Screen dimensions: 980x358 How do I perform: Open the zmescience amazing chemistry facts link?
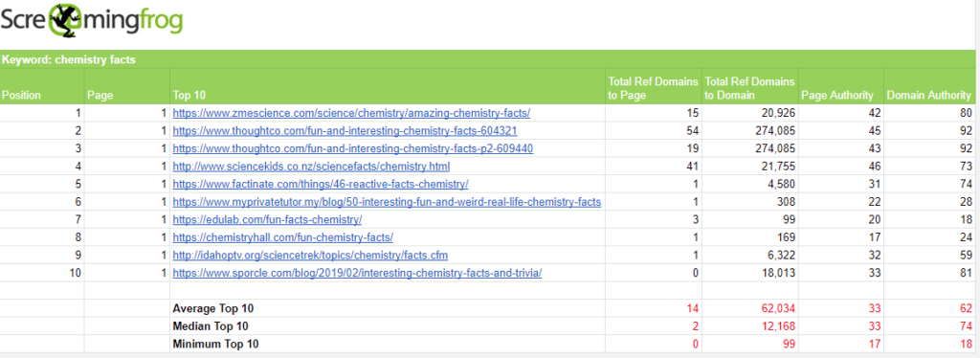351,113
